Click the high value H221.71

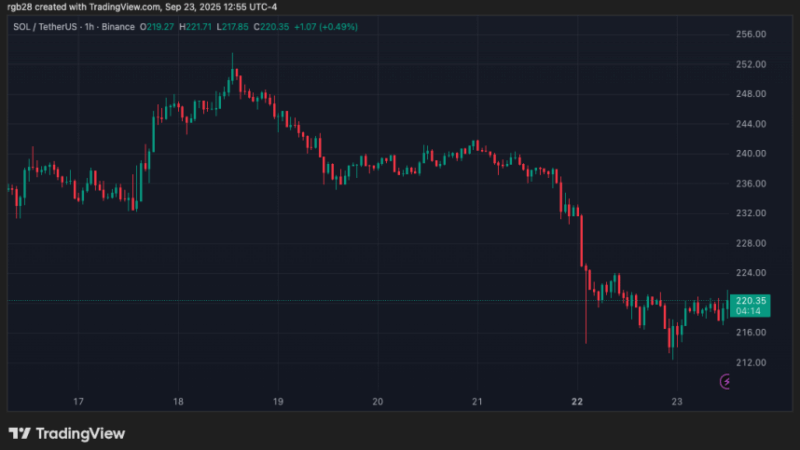coord(195,27)
